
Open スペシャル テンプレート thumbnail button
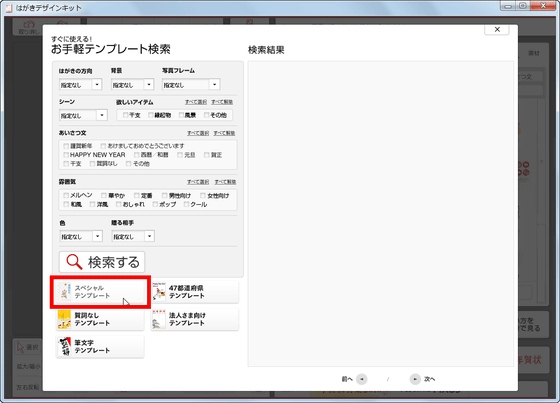click(100, 292)
